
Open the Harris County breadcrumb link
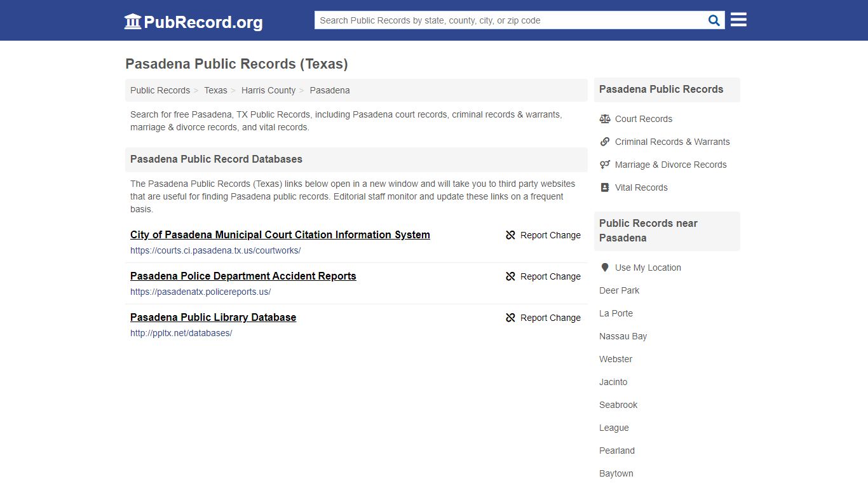268,90
